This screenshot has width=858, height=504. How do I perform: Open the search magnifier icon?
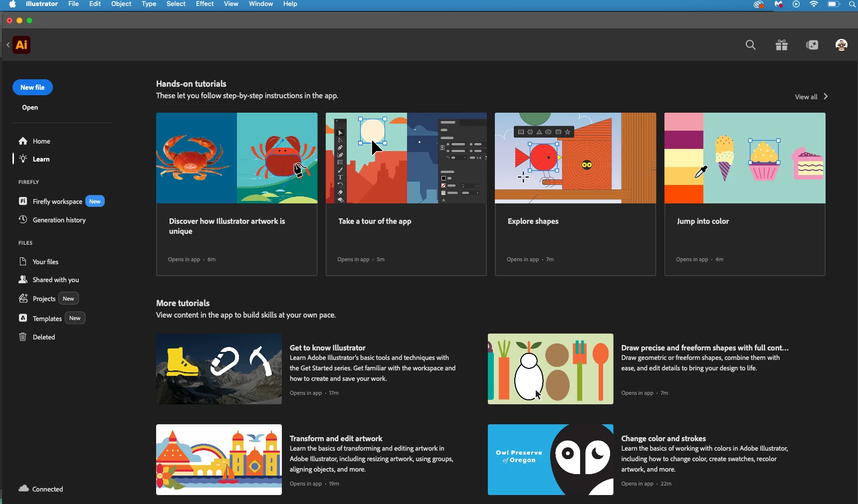pos(751,45)
